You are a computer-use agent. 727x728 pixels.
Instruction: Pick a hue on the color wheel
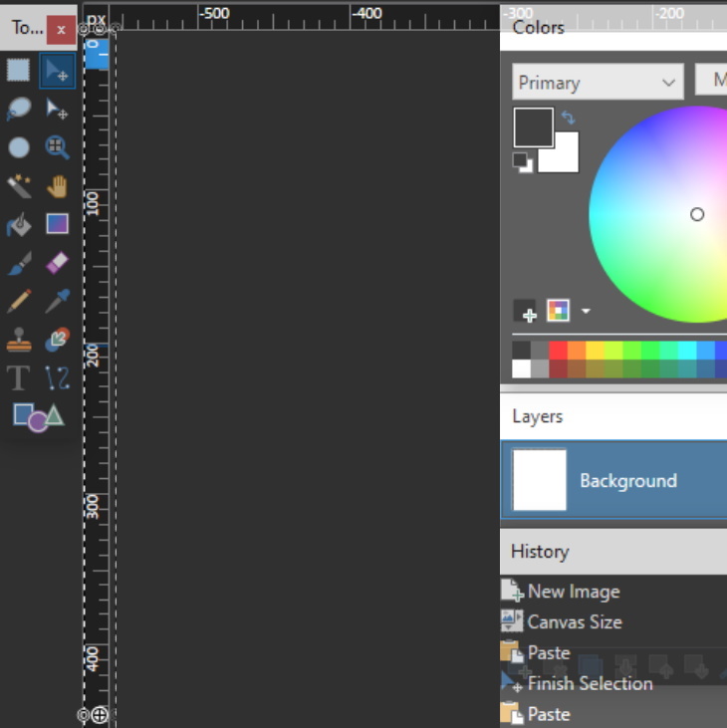point(659,214)
